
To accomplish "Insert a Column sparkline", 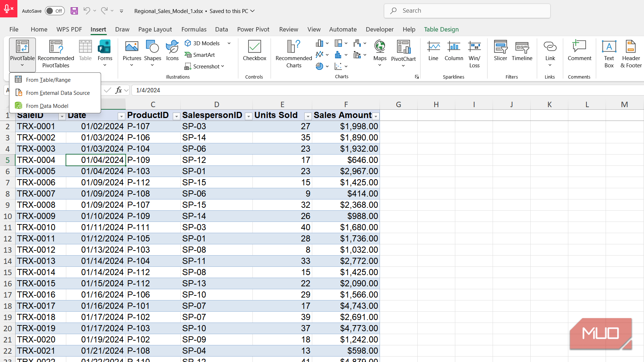I will point(454,51).
